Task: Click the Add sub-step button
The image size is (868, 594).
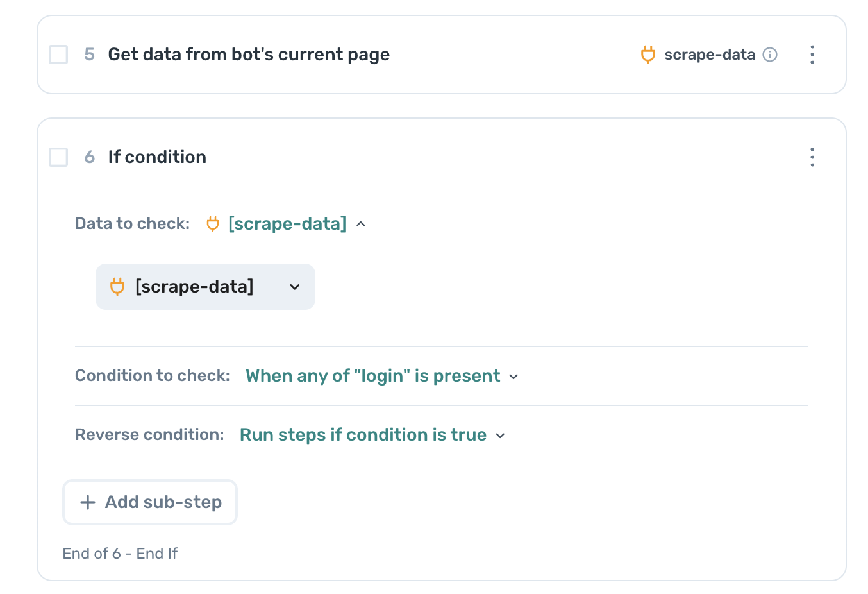Action: [x=150, y=502]
